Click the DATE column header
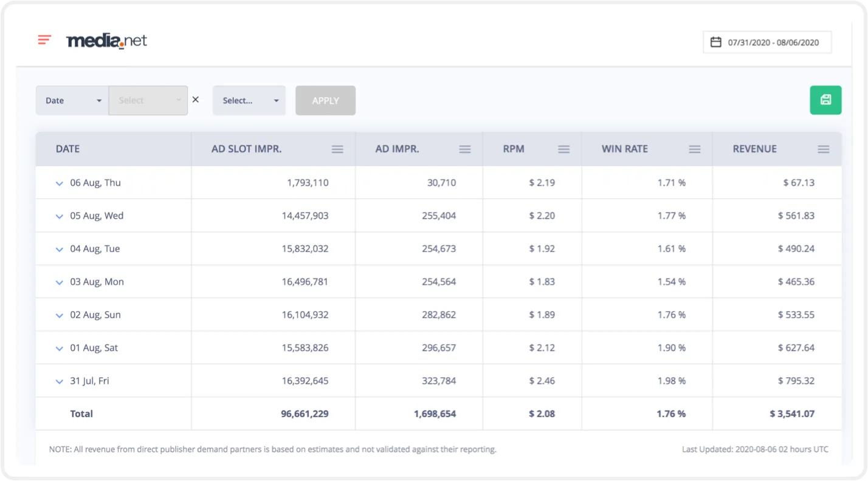868x481 pixels. tap(68, 149)
